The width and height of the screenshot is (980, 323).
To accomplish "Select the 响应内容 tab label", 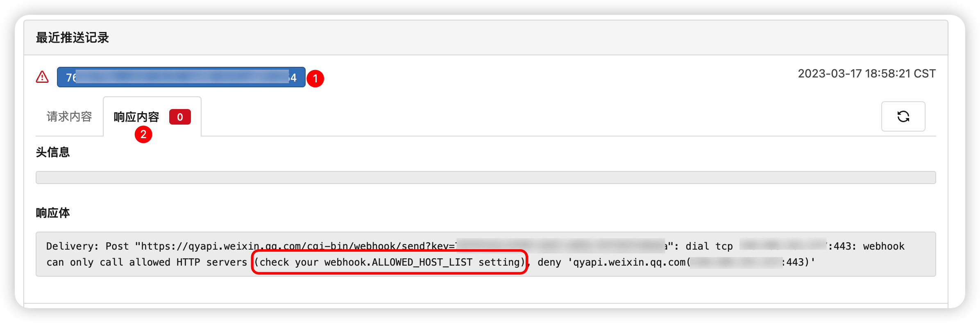I will [x=136, y=117].
